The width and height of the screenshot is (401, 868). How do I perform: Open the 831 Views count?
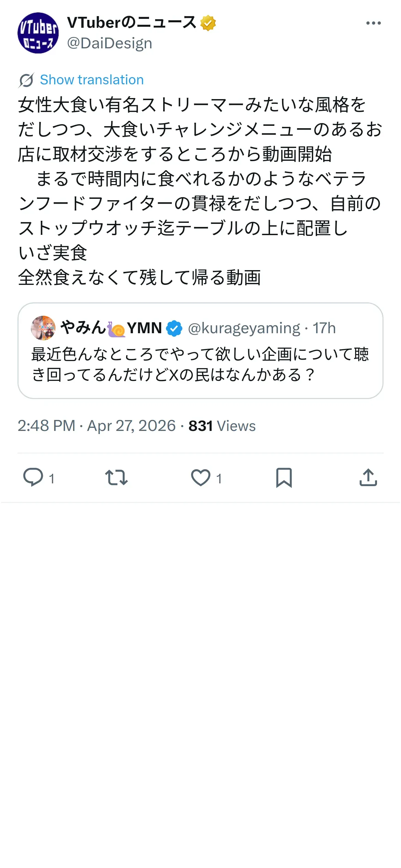[x=222, y=426]
